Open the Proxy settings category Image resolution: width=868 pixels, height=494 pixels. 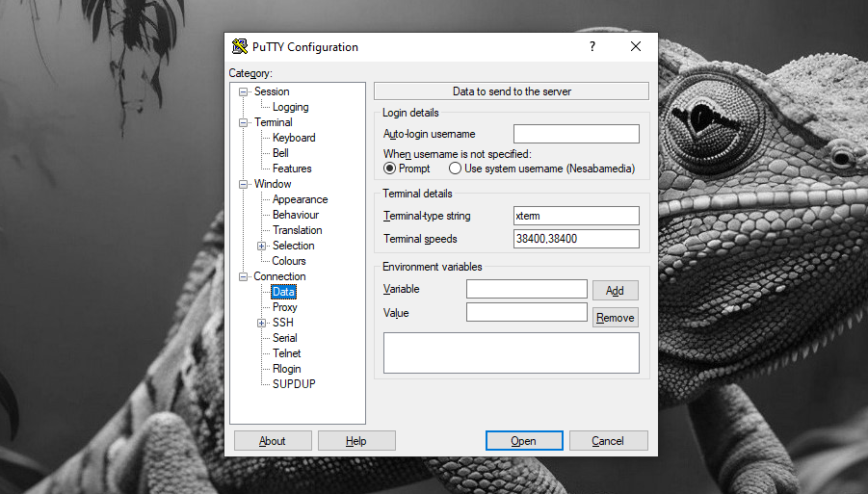coord(284,307)
